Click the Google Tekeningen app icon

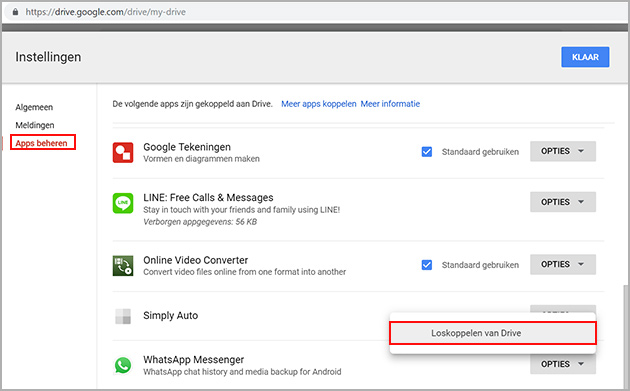(123, 152)
